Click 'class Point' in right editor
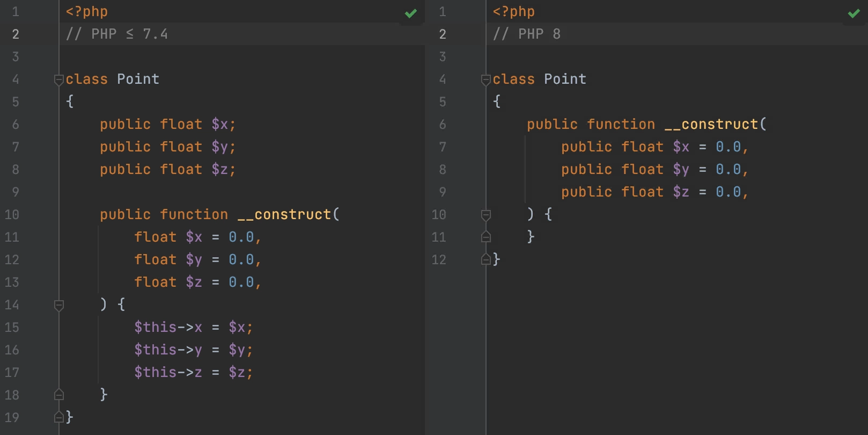 [540, 79]
